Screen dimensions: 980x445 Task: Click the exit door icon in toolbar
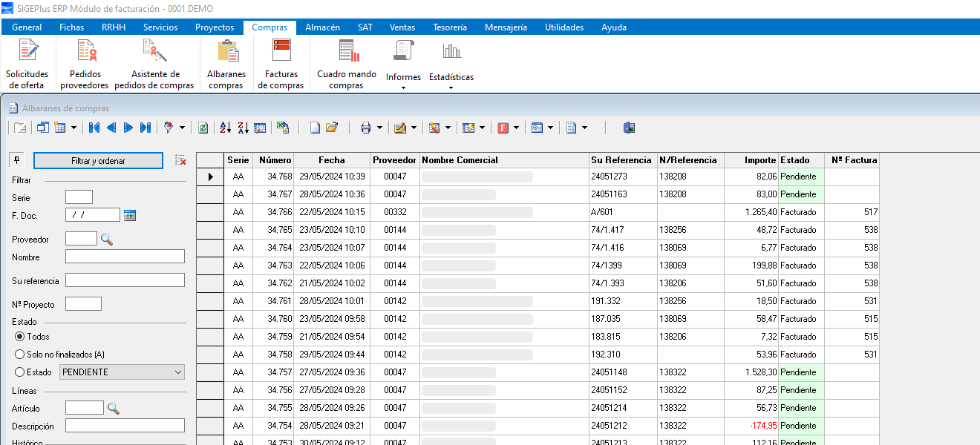(629, 128)
